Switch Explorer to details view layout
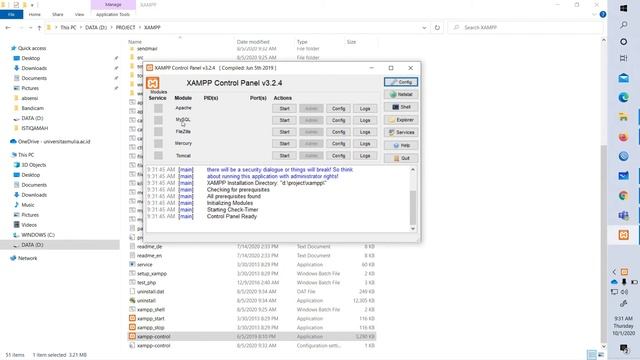Viewport: 640px width, 360px height. [591, 355]
